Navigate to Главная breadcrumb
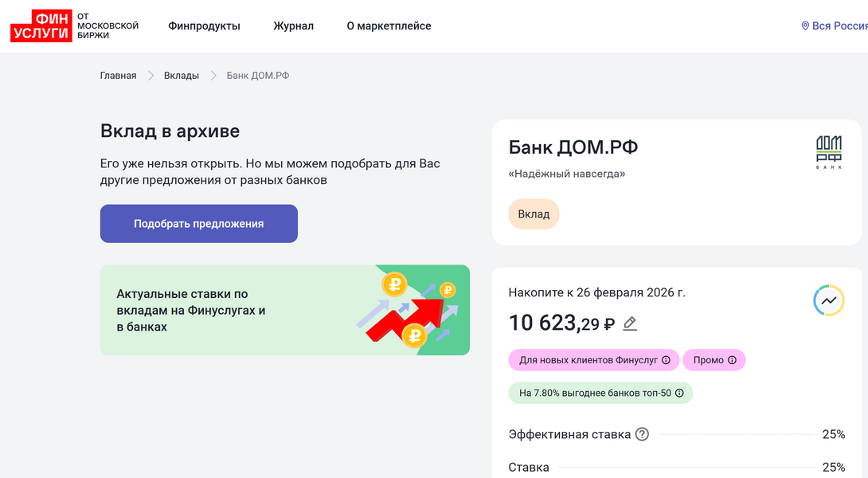Screen dimensions: 868x478 click(118, 76)
